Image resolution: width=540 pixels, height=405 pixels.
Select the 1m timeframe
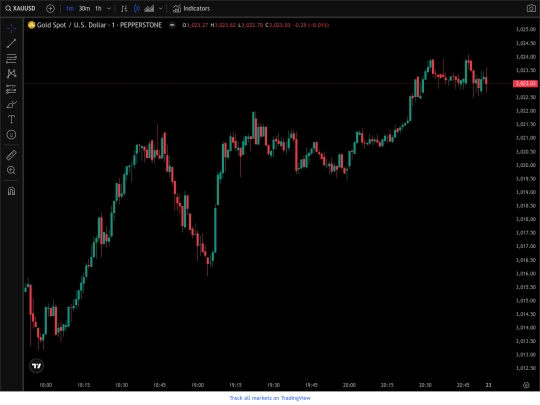(70, 8)
